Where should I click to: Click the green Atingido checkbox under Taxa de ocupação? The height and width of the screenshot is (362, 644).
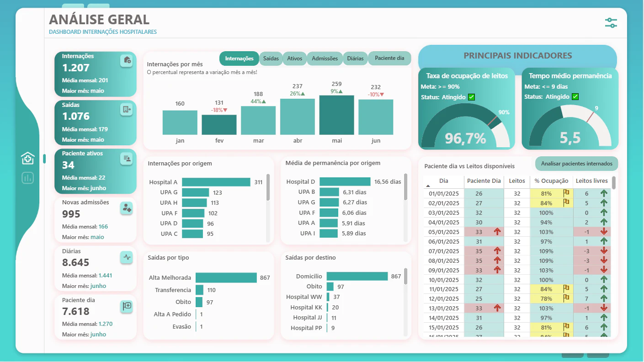pos(472,97)
